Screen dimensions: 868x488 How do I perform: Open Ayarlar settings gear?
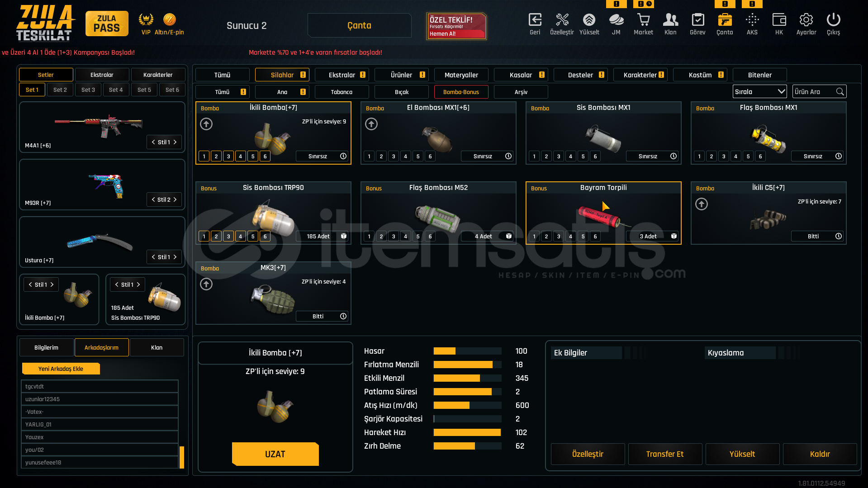point(806,20)
